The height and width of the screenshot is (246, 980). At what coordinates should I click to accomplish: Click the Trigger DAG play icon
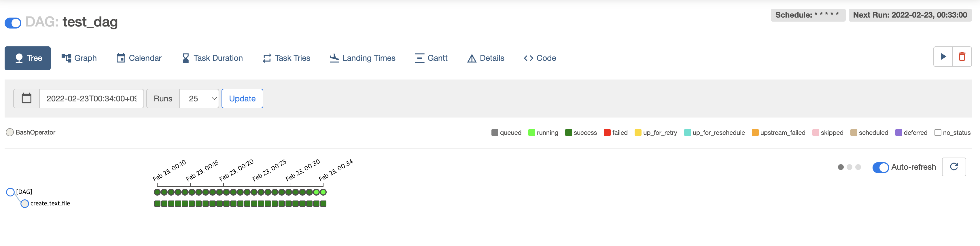[x=943, y=57]
